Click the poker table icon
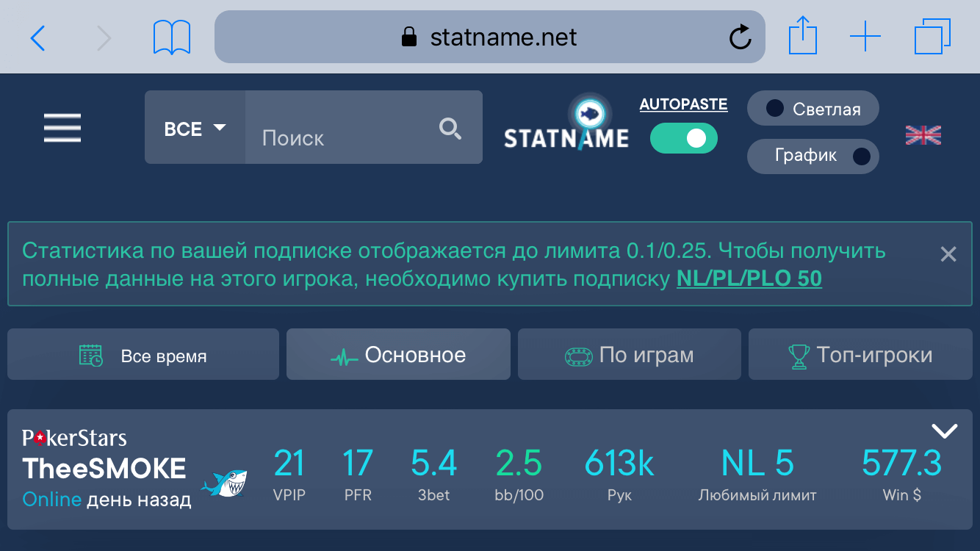Image resolution: width=980 pixels, height=551 pixels. 578,356
